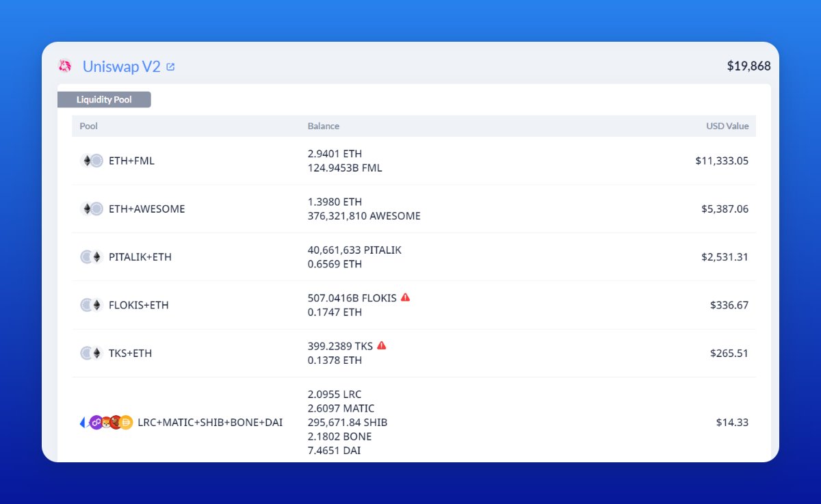This screenshot has height=504, width=821.
Task: Click the 507.0416B FLOKIS balance
Action: [x=352, y=298]
